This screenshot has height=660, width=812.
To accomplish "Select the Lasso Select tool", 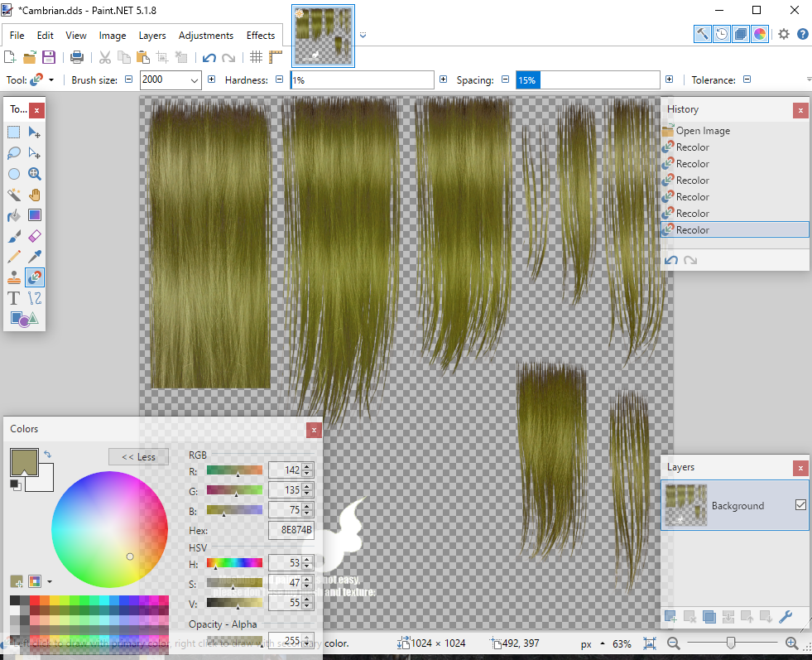I will (x=14, y=153).
